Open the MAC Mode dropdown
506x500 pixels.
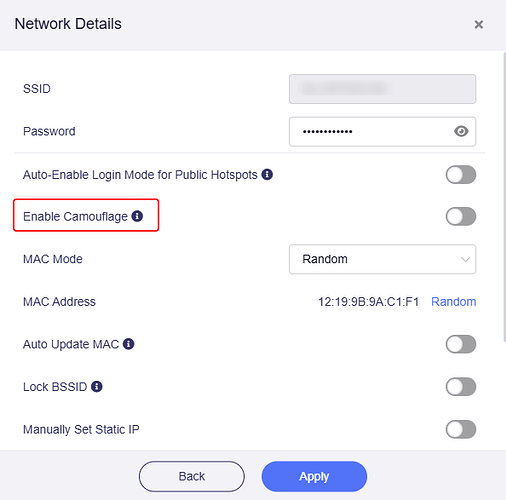pos(382,259)
